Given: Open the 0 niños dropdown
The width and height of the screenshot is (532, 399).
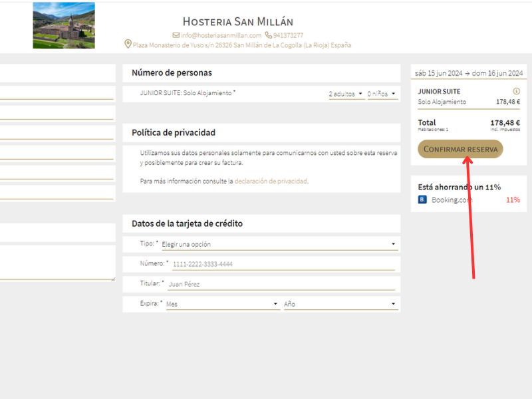Looking at the screenshot, I should (x=382, y=94).
